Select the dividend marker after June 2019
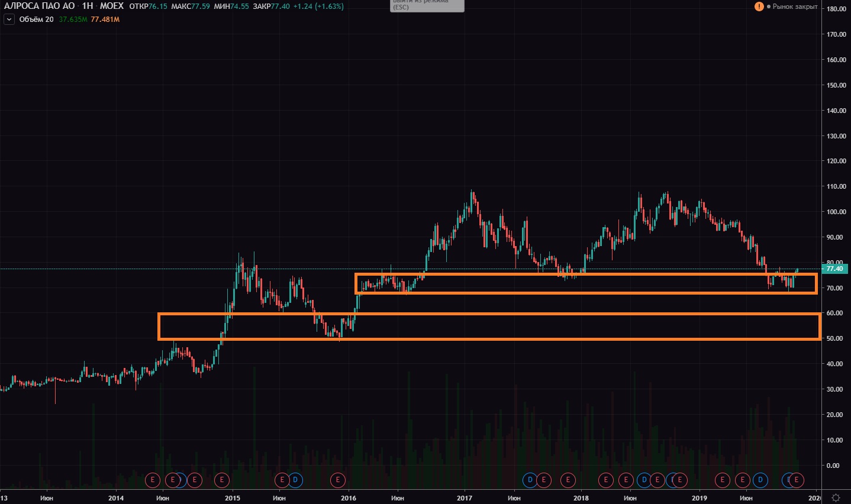This screenshot has width=851, height=504. [x=760, y=480]
